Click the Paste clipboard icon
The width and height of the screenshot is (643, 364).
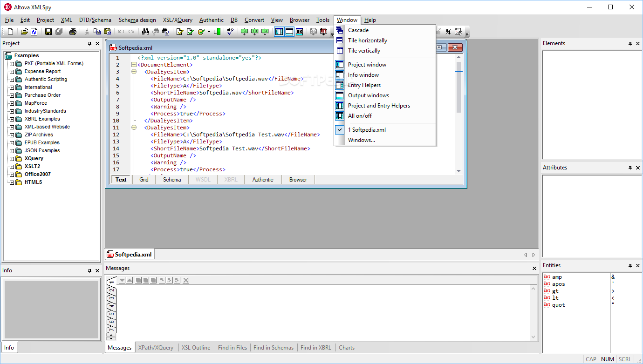[108, 32]
